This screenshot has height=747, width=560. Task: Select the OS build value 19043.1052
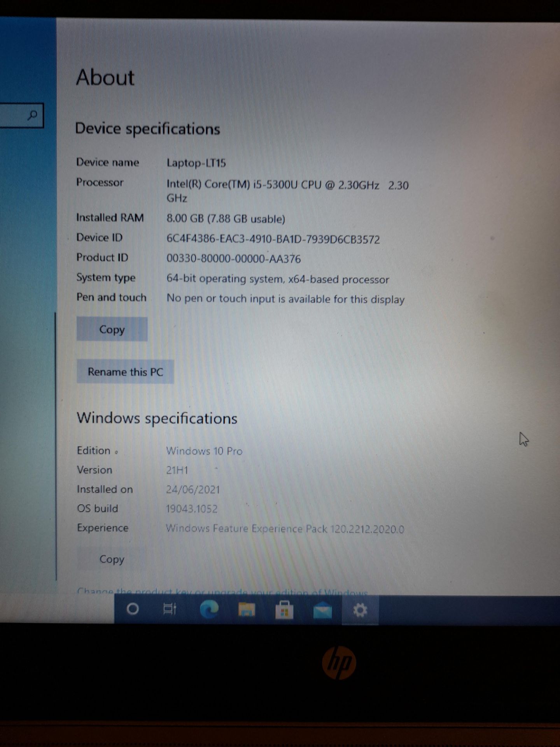coord(192,509)
